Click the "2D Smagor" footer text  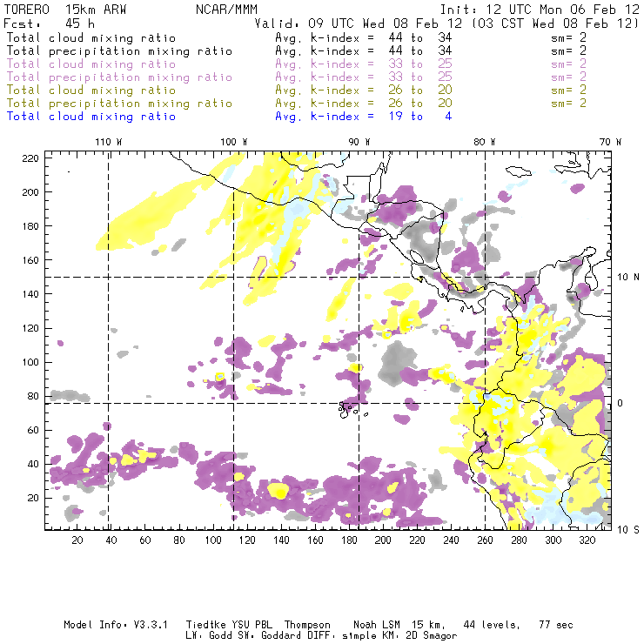point(431,636)
